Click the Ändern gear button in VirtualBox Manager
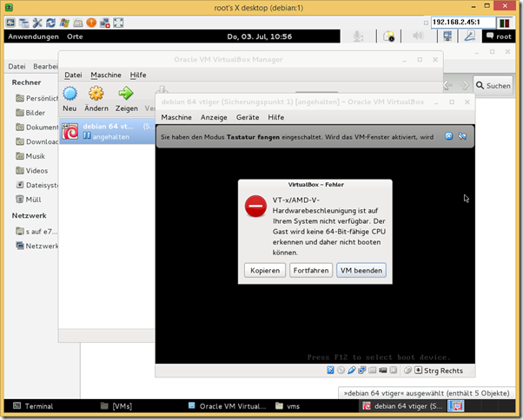 pyautogui.click(x=96, y=99)
